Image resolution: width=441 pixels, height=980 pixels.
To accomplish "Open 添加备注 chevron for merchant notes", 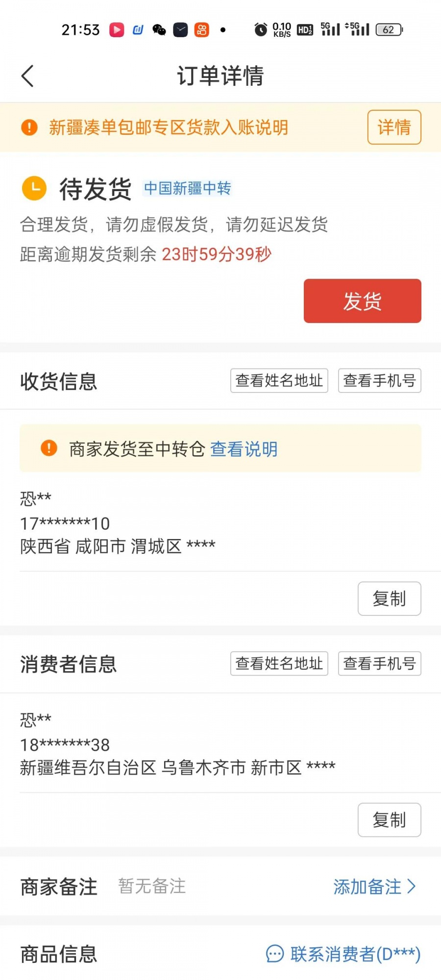I will pos(375,886).
